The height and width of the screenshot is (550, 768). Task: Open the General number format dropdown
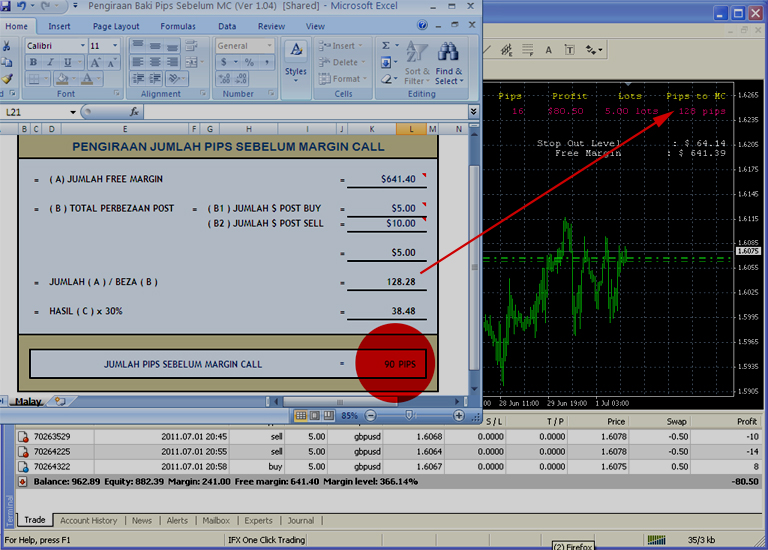click(x=269, y=46)
